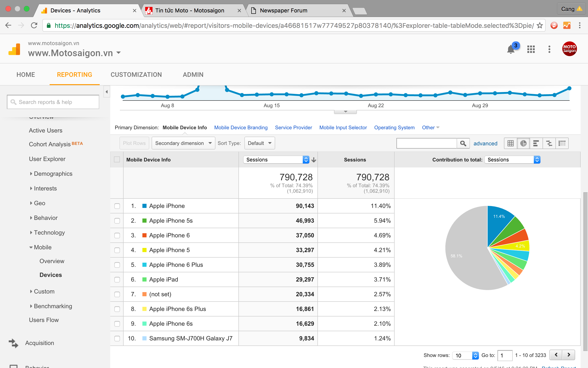The width and height of the screenshot is (588, 368).
Task: Open the advanced filter link
Action: [486, 144]
